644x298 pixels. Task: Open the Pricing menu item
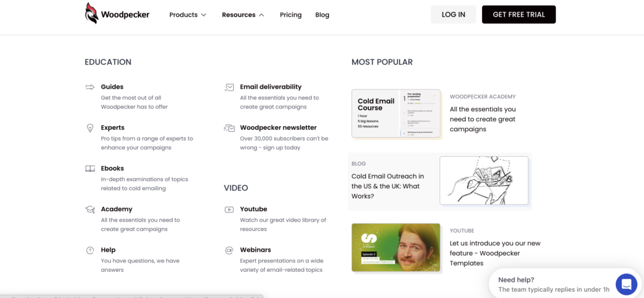point(291,15)
